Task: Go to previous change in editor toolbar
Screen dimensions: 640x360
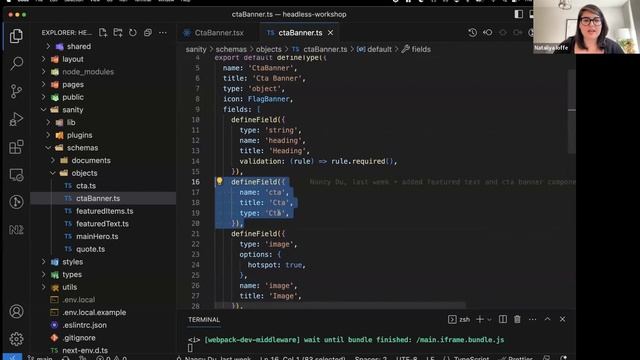Action: point(488,32)
